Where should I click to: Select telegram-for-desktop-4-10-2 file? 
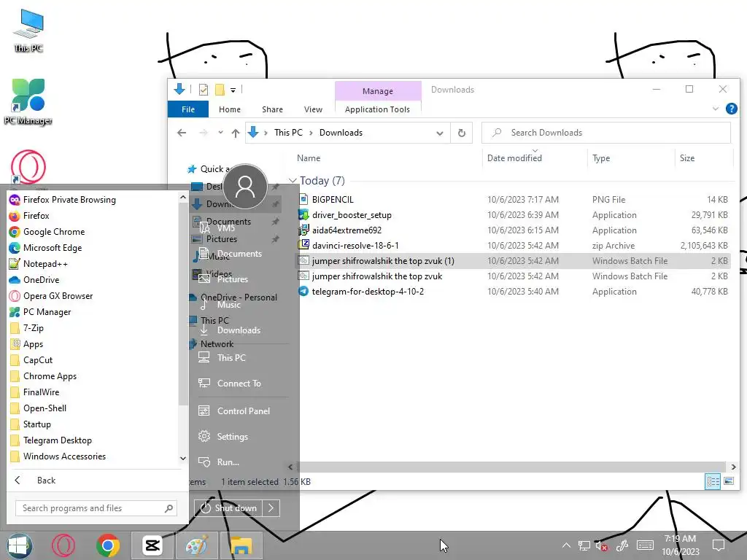coord(513,292)
